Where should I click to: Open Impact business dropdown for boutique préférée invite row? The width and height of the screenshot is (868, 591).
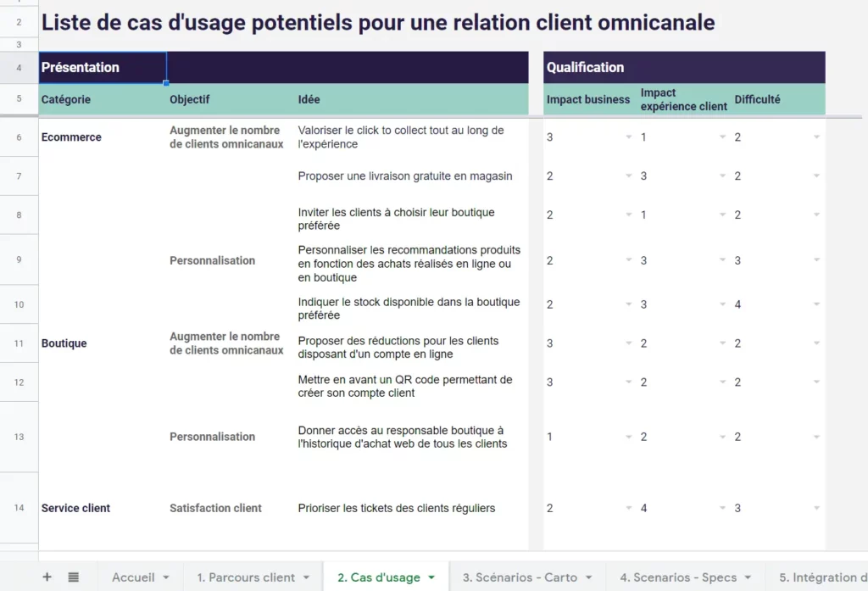click(628, 215)
